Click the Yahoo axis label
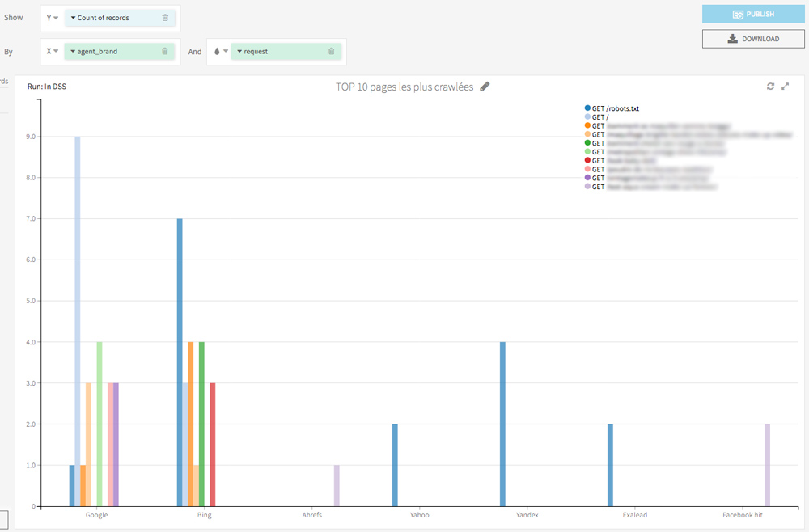The height and width of the screenshot is (532, 809). (x=419, y=515)
